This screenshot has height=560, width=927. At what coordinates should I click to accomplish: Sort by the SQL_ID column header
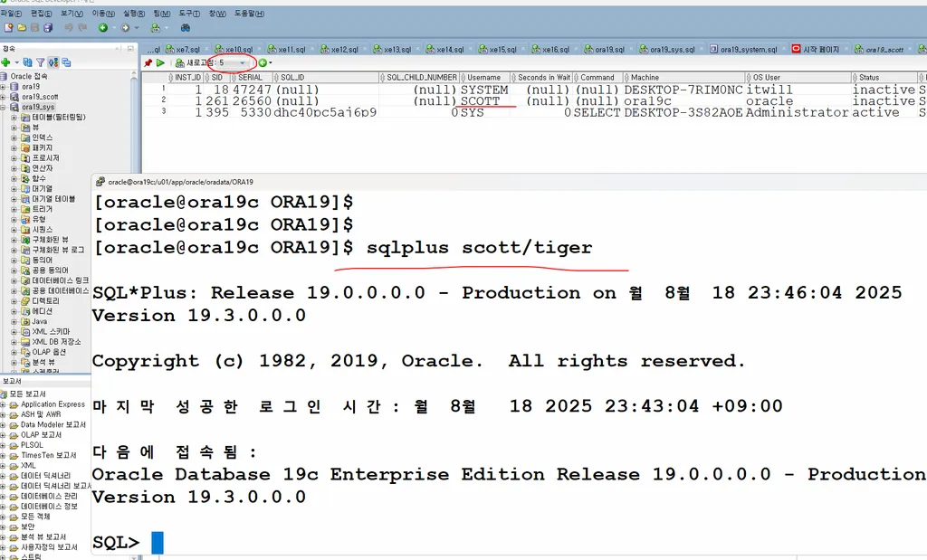(x=325, y=78)
